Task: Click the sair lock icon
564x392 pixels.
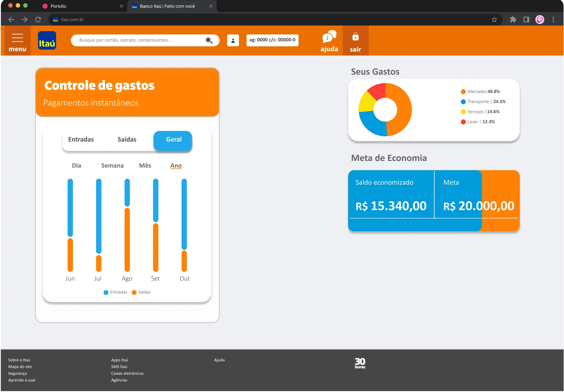Action: [x=355, y=37]
